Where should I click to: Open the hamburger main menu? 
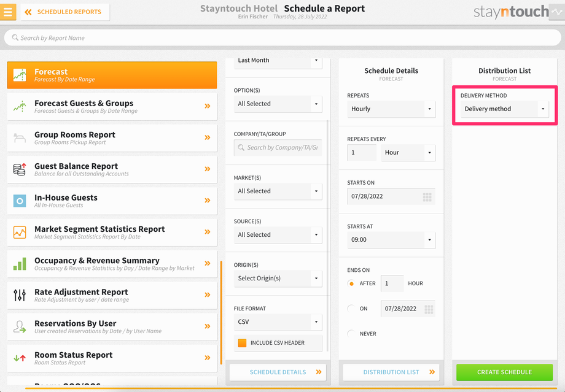pyautogui.click(x=8, y=12)
